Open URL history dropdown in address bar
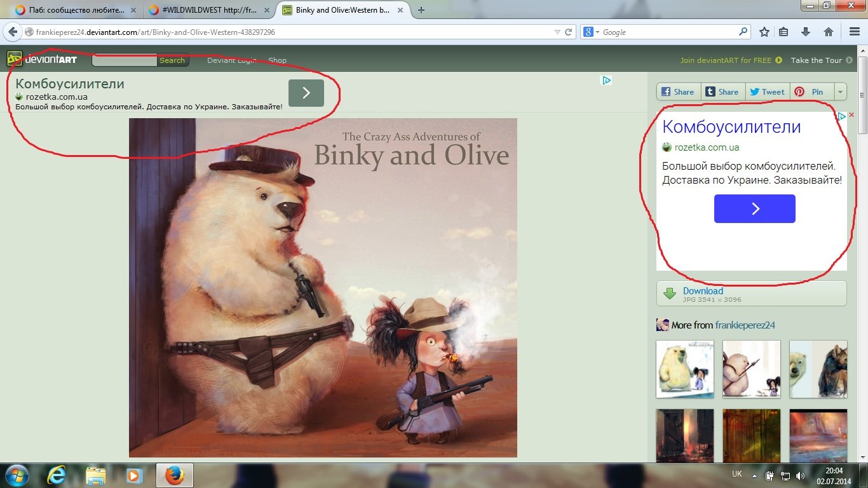Viewport: 868px width, 488px height. [557, 32]
